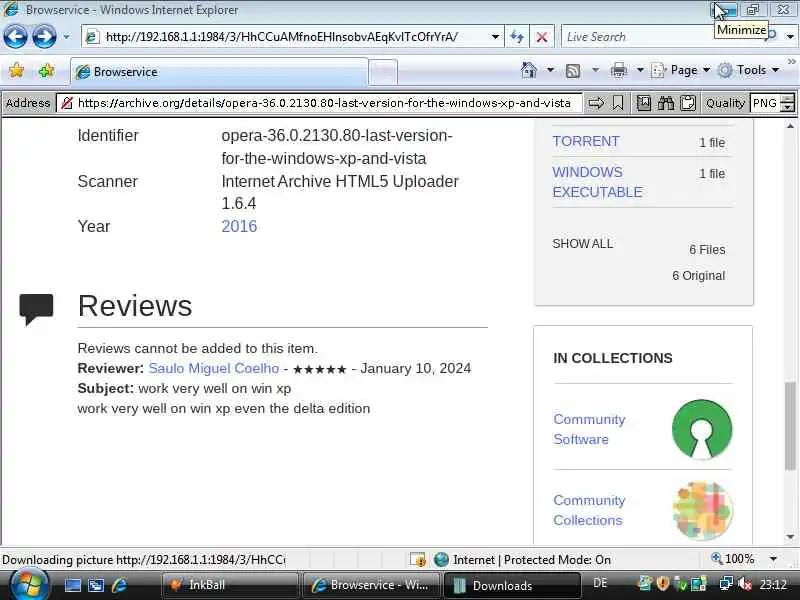Click the PNG quality selector field
The width and height of the screenshot is (800, 600).
click(765, 103)
